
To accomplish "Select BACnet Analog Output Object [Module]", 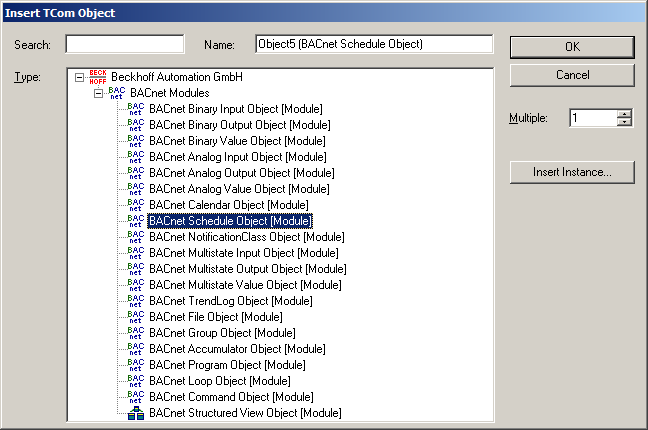I will (242, 173).
